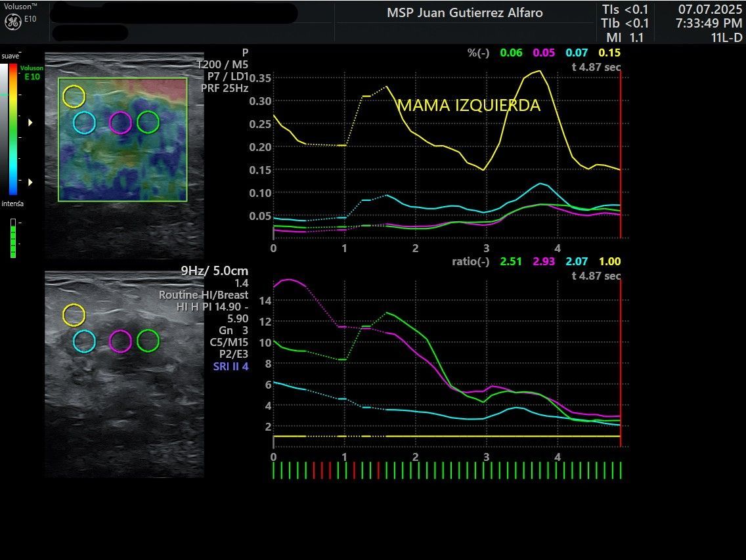This screenshot has width=746, height=560.
Task: Select magenta ROI circle on B-mode image
Action: (120, 341)
